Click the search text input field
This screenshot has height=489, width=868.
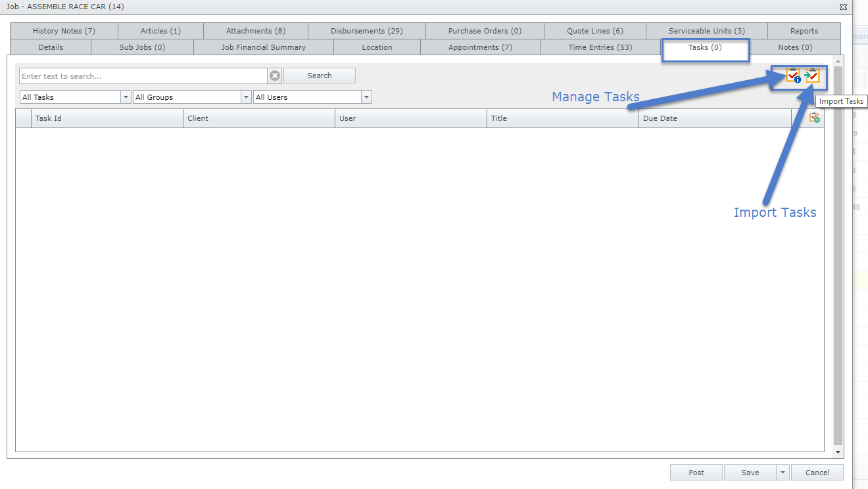coord(143,76)
